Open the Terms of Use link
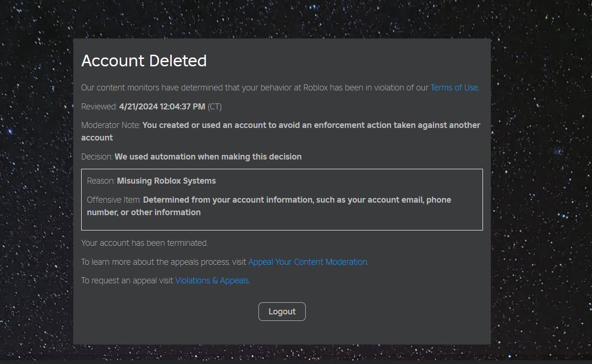 (x=453, y=88)
